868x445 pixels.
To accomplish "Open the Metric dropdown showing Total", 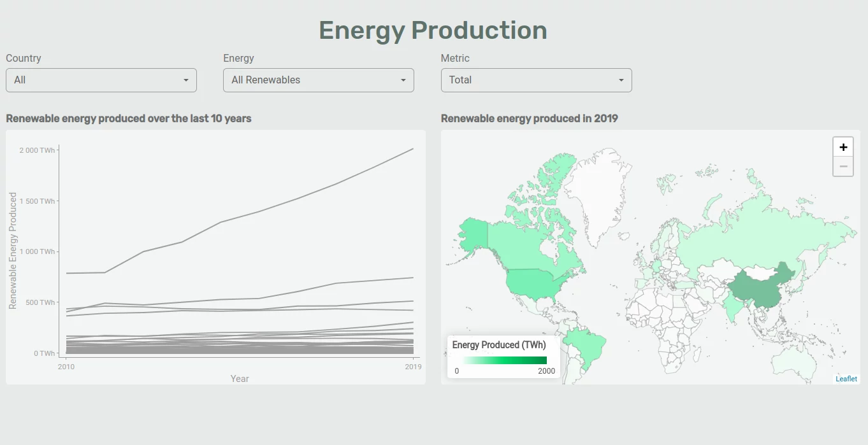I will tap(536, 80).
